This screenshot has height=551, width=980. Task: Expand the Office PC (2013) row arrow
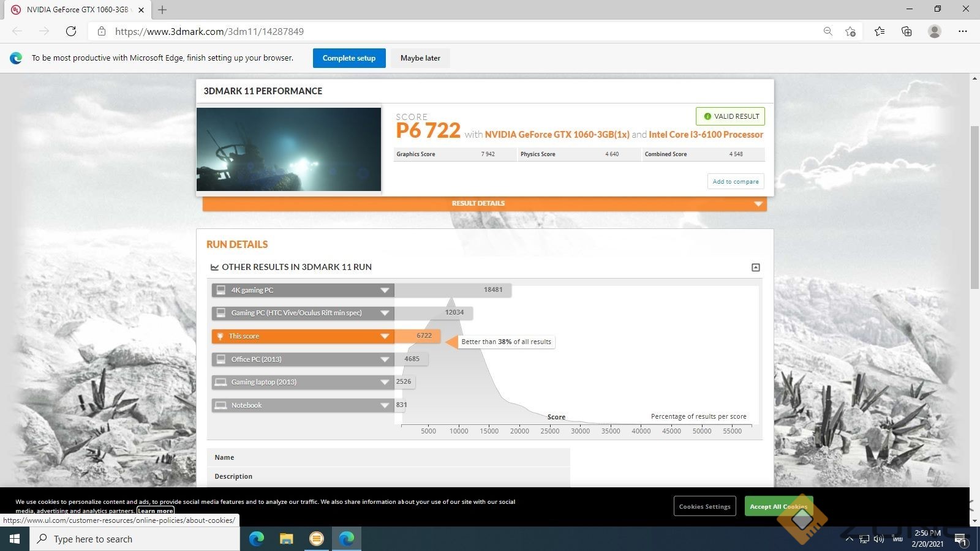point(385,359)
